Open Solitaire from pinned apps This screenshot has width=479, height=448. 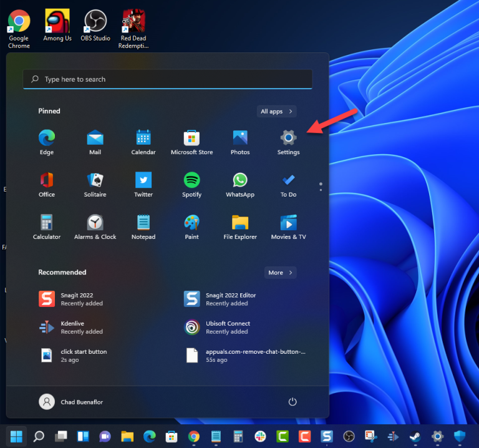coord(95,185)
